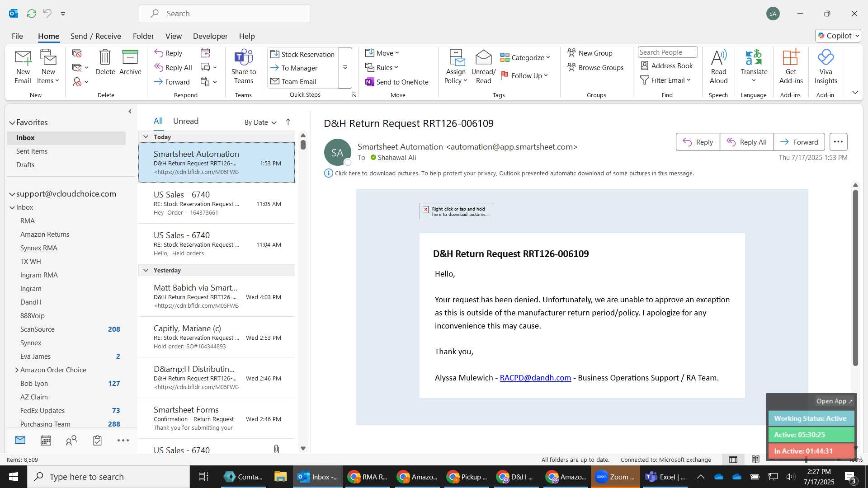Click the blocked picture placeholder in email
Image resolution: width=868 pixels, height=488 pixels.
coord(456,211)
